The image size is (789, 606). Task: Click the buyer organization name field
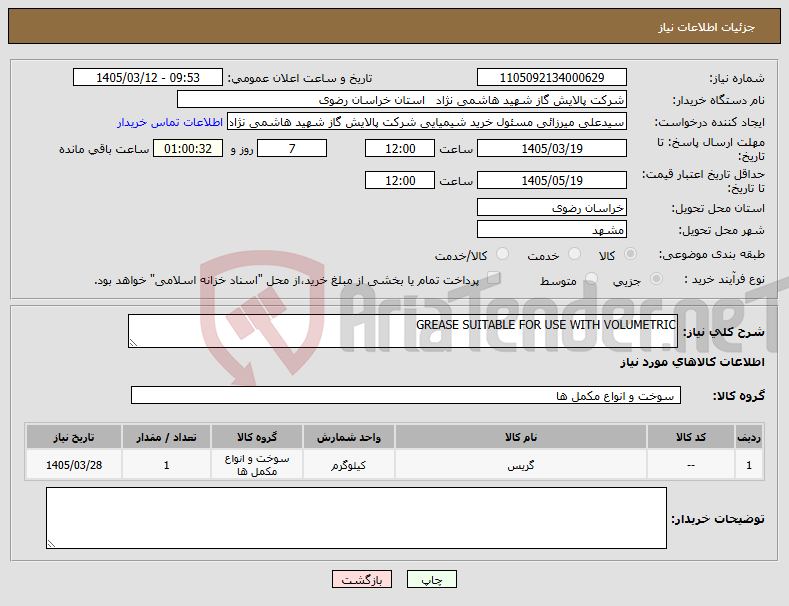[x=402, y=100]
